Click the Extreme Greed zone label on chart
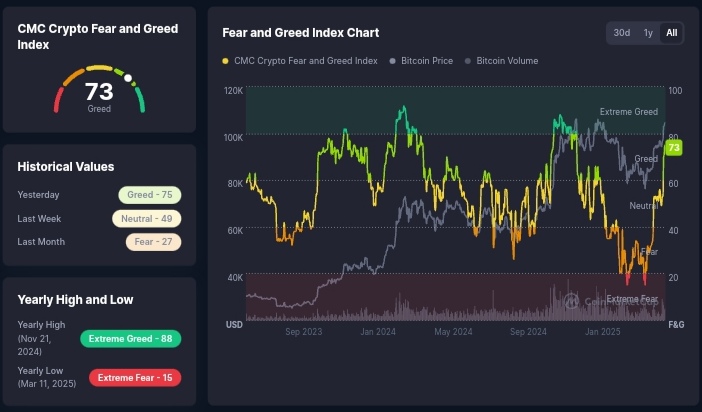Screen dimensions: 702x412 click(x=628, y=111)
